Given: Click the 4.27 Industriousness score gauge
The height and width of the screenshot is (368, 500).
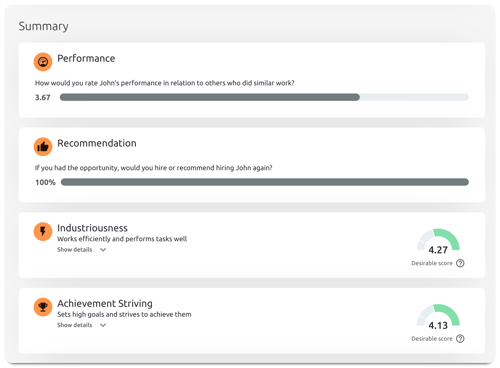Looking at the screenshot, I should point(438,241).
